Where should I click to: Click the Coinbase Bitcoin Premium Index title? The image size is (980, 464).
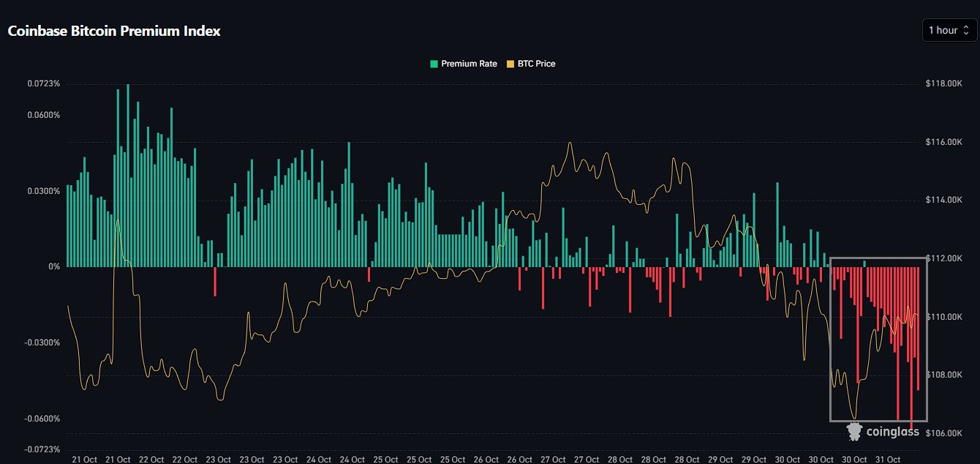[x=113, y=31]
